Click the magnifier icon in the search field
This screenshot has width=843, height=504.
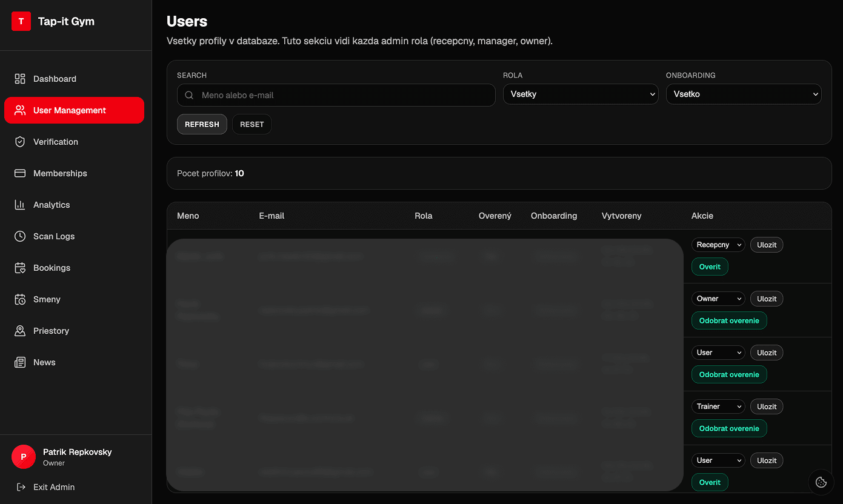189,95
